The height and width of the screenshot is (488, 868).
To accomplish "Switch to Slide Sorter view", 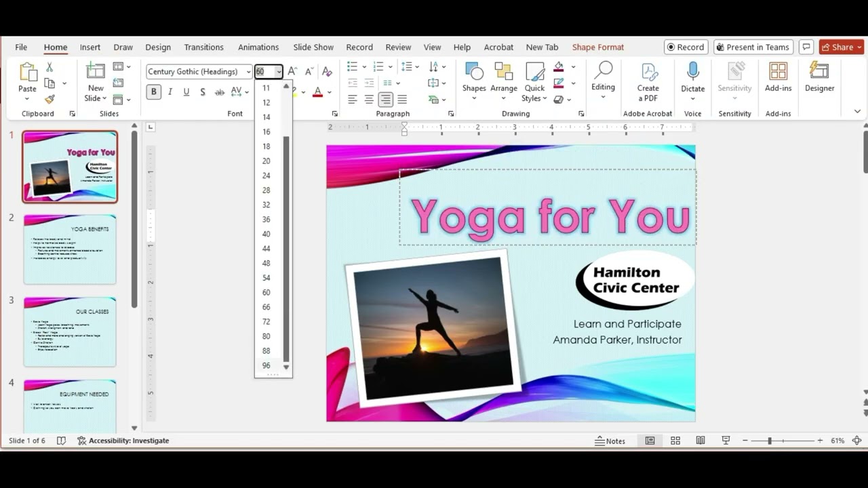I will [x=675, y=441].
